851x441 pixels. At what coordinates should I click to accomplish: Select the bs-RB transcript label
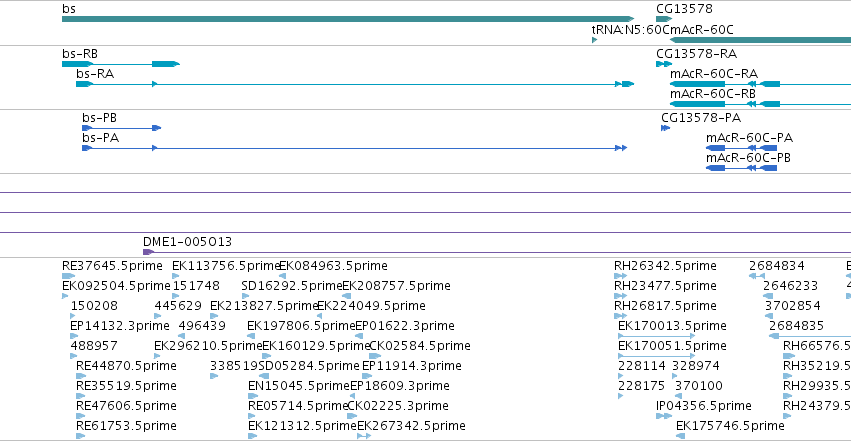click(x=80, y=54)
